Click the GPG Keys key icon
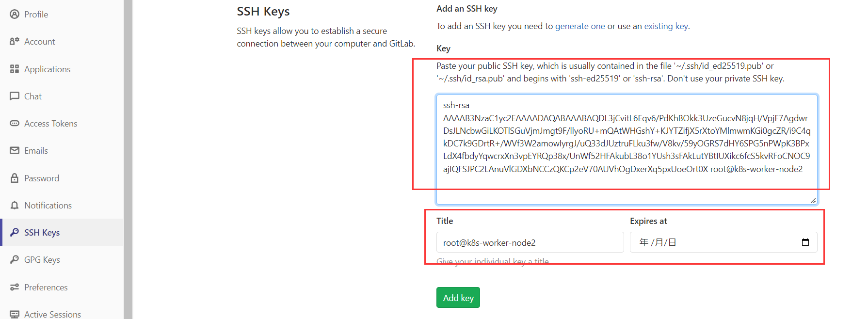868x319 pixels. click(15, 259)
